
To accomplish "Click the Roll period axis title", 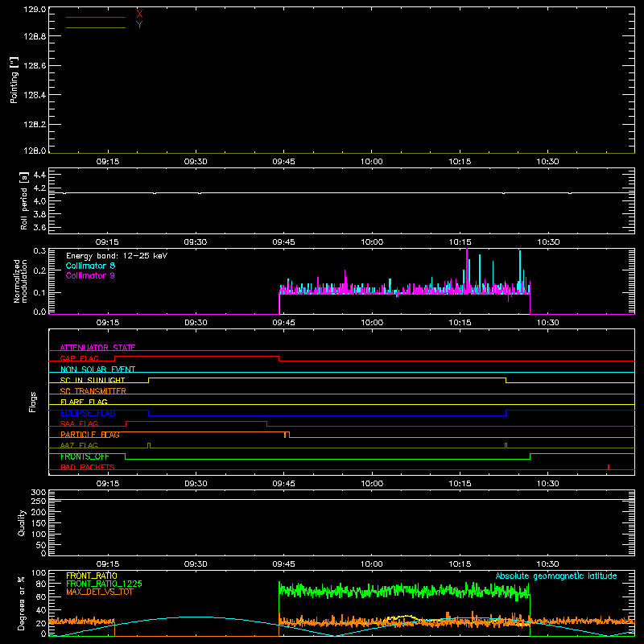I will [24, 200].
